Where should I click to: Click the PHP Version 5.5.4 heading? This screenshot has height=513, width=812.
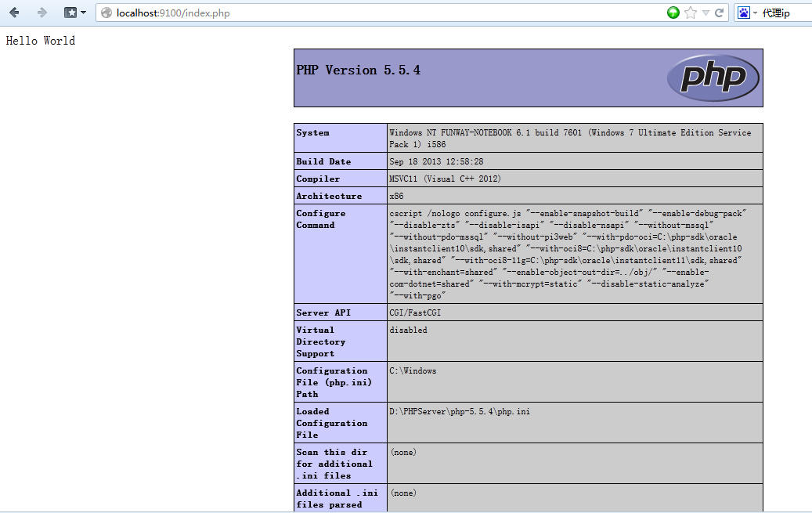coord(359,70)
